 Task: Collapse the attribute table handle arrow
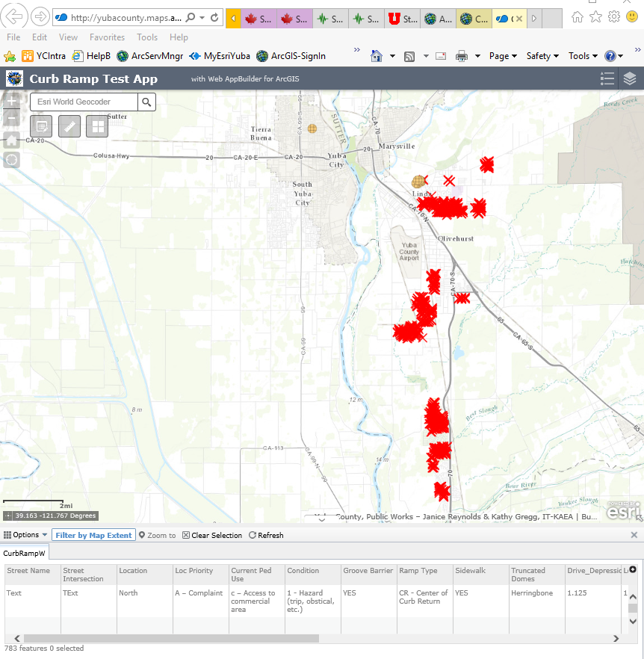click(321, 519)
